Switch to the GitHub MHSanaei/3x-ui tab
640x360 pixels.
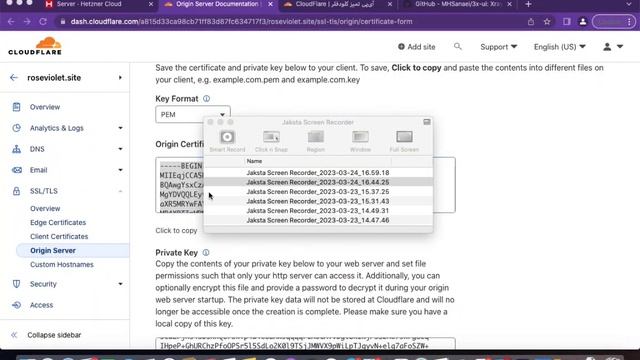pos(457,4)
